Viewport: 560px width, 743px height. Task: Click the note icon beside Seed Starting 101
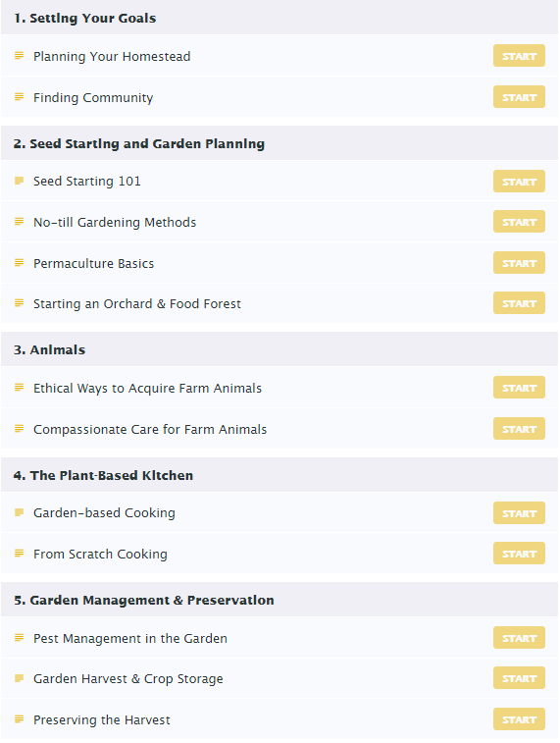19,181
